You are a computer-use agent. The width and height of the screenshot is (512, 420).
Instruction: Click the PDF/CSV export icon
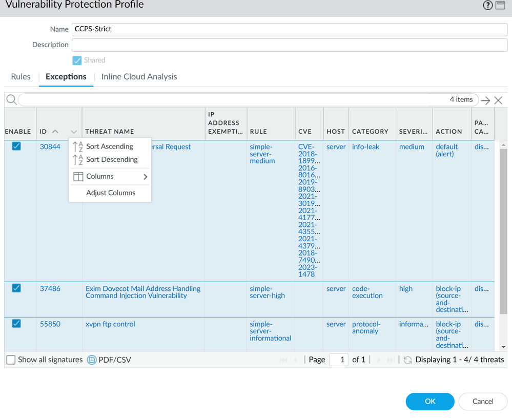[92, 360]
